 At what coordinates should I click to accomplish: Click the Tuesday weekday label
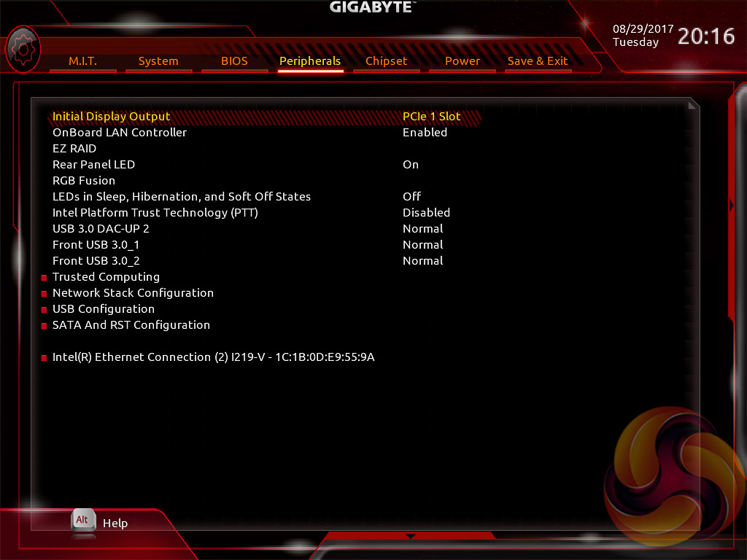[x=635, y=42]
